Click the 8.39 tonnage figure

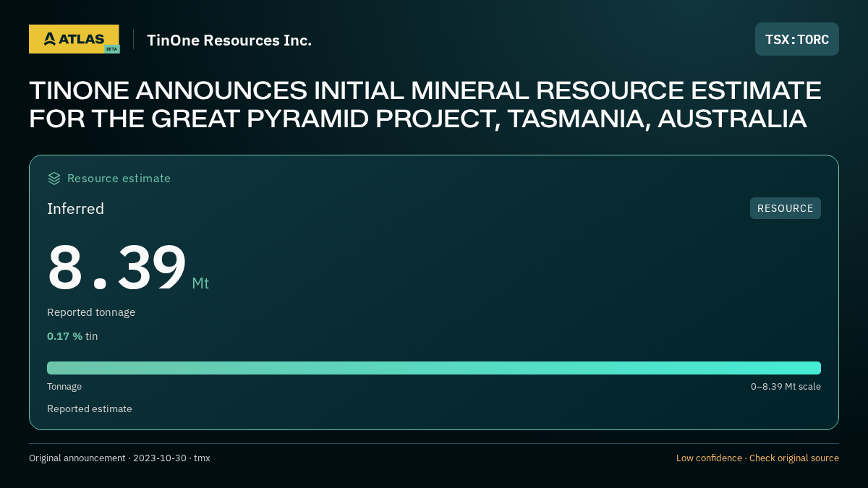[x=117, y=267]
